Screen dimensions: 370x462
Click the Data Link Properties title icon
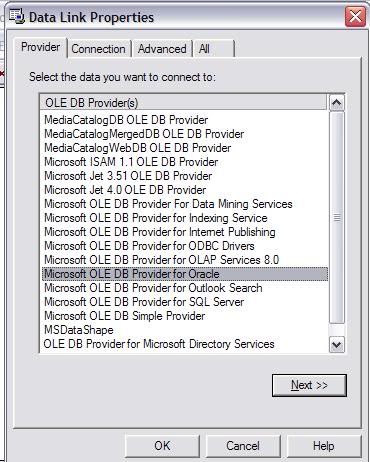(x=17, y=16)
